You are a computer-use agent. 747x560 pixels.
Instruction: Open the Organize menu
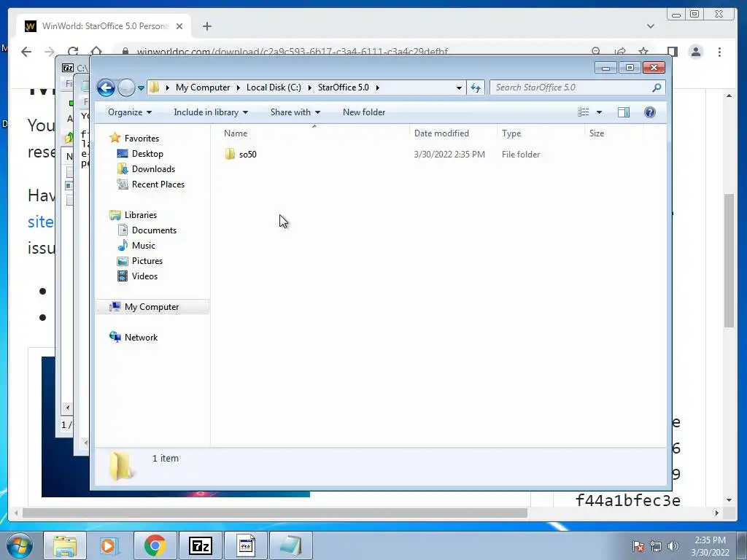click(130, 112)
